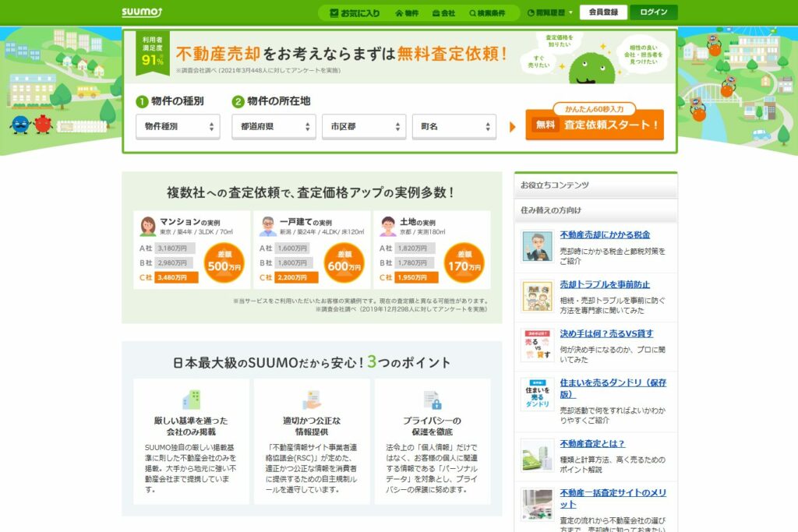Select the 町名 town name dropdown
Image resolution: width=798 pixels, height=532 pixels.
[x=454, y=126]
